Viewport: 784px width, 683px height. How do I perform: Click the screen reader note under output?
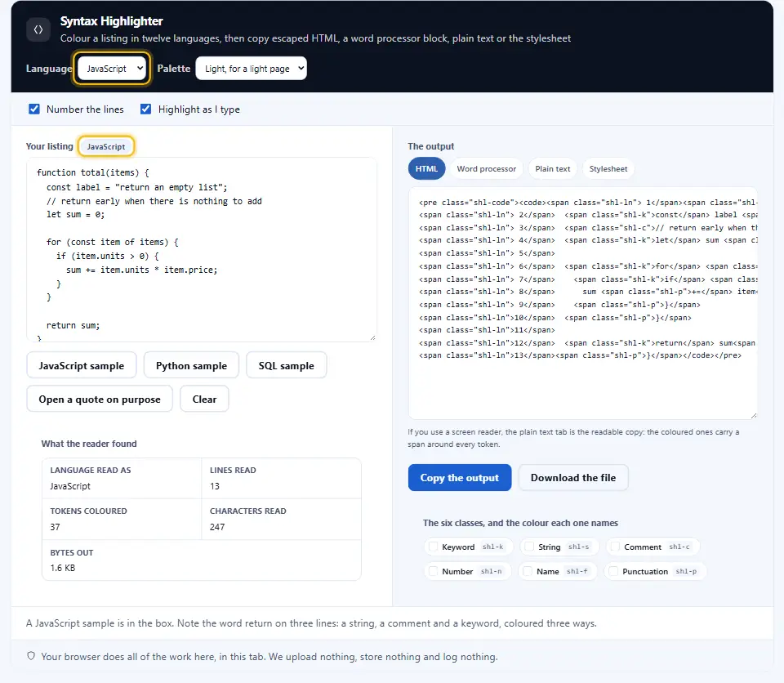pyautogui.click(x=573, y=438)
